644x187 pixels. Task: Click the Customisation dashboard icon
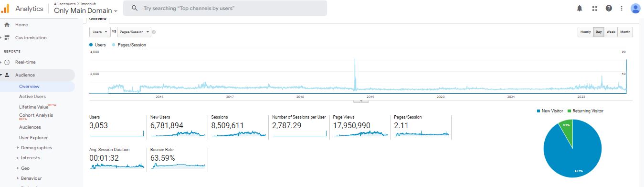coord(7,38)
